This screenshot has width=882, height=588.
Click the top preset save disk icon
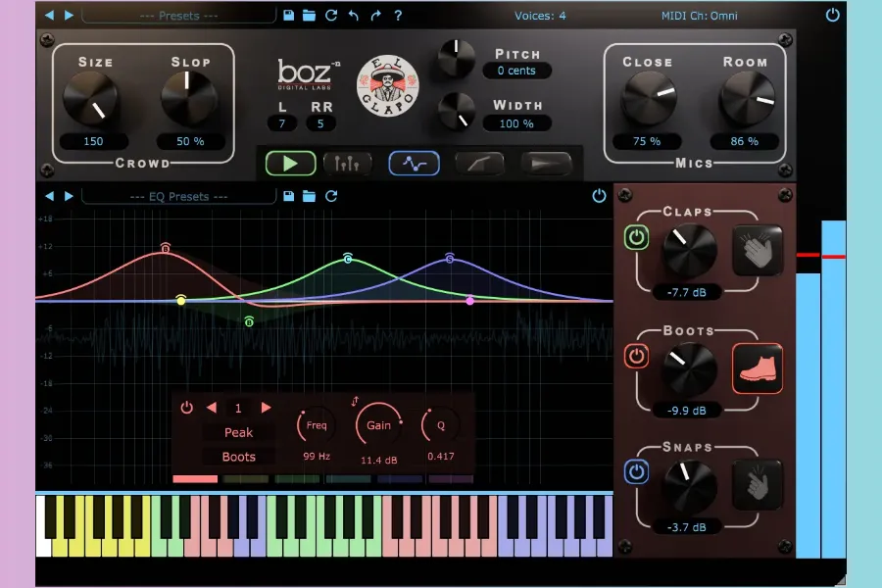288,16
